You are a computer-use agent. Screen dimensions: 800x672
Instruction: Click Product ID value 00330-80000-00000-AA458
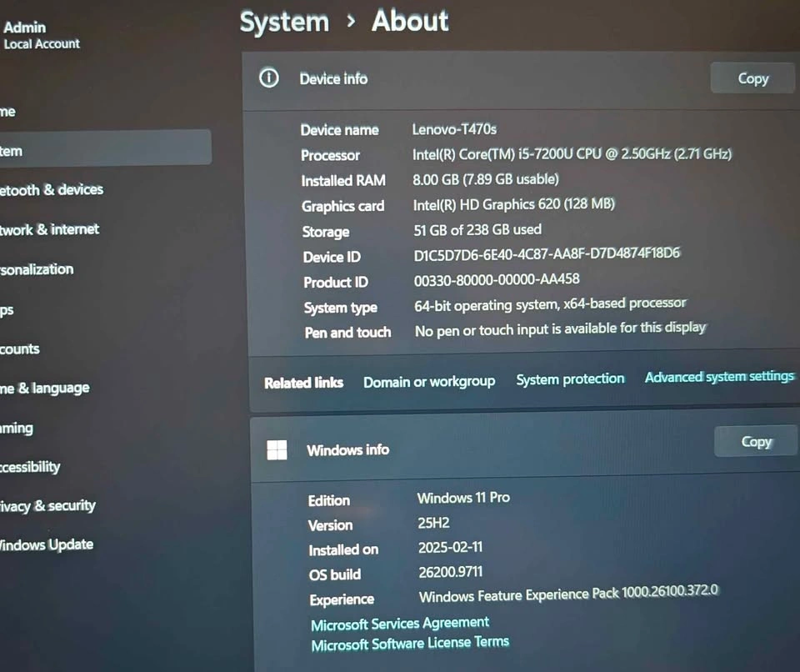497,279
